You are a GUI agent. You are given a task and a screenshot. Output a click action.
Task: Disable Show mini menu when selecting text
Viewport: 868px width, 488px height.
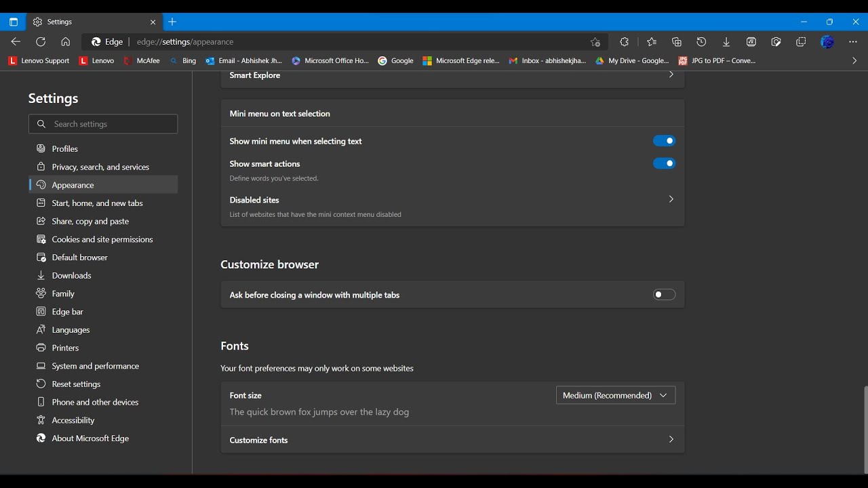[x=664, y=141]
